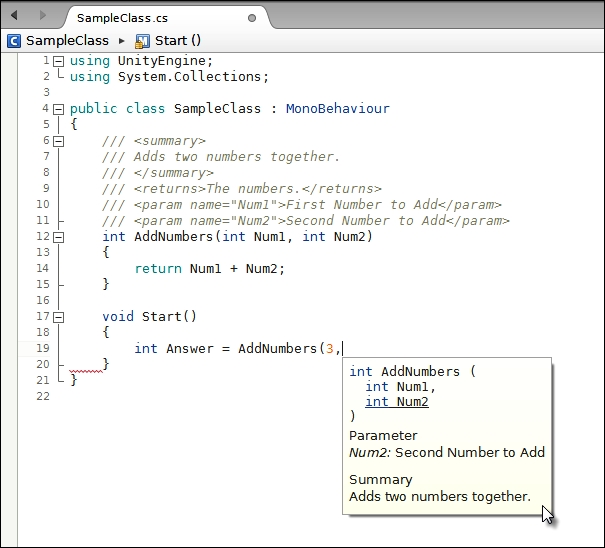
Task: Place cursor after AddNumbers(3, on line 19
Action: pos(343,348)
